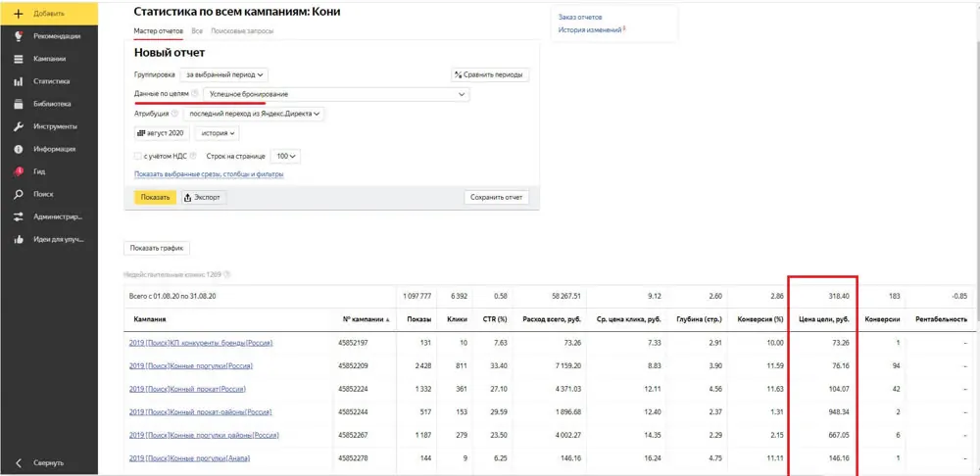Click the Конверсии column header
Viewport: 980px width, 476px height.
(x=882, y=319)
